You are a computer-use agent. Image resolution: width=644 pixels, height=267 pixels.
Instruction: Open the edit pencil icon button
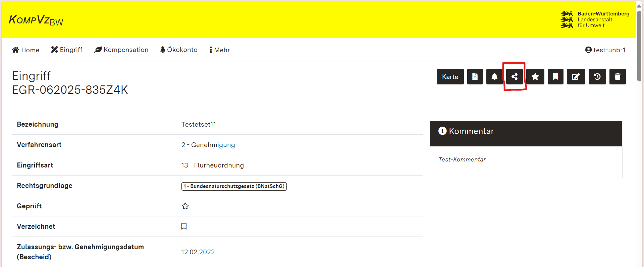tap(576, 77)
